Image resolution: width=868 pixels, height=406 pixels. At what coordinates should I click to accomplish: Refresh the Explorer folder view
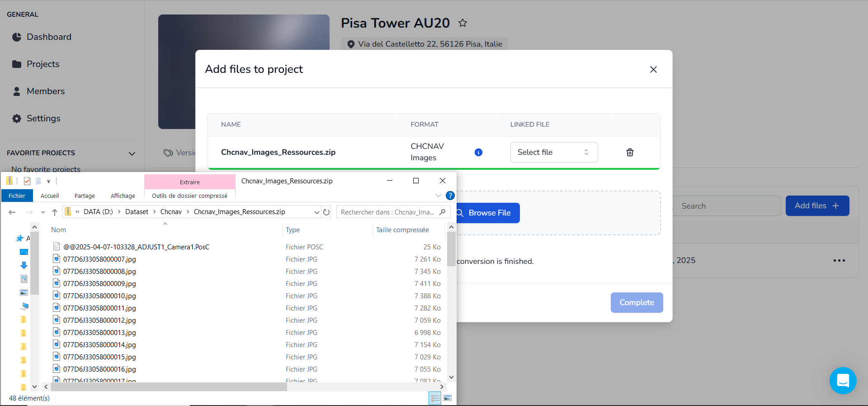[x=326, y=212]
